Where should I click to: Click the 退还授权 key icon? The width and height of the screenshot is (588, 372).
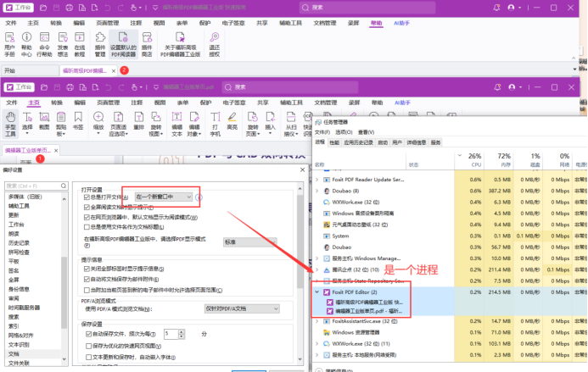click(x=214, y=44)
